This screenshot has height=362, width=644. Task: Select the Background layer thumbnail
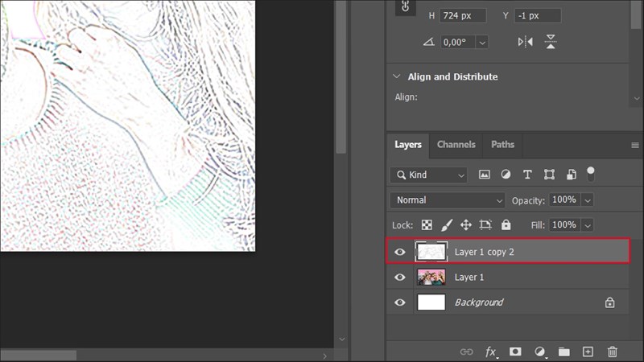click(431, 302)
